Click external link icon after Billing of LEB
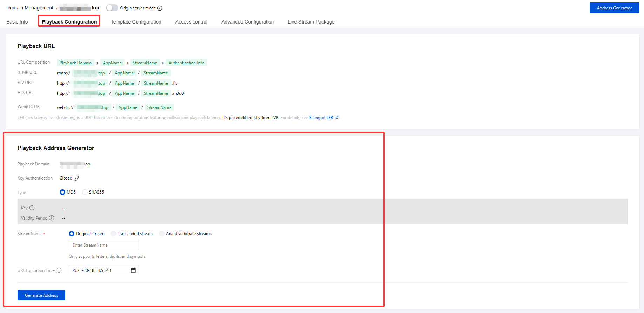This screenshot has height=313, width=644. (x=337, y=118)
